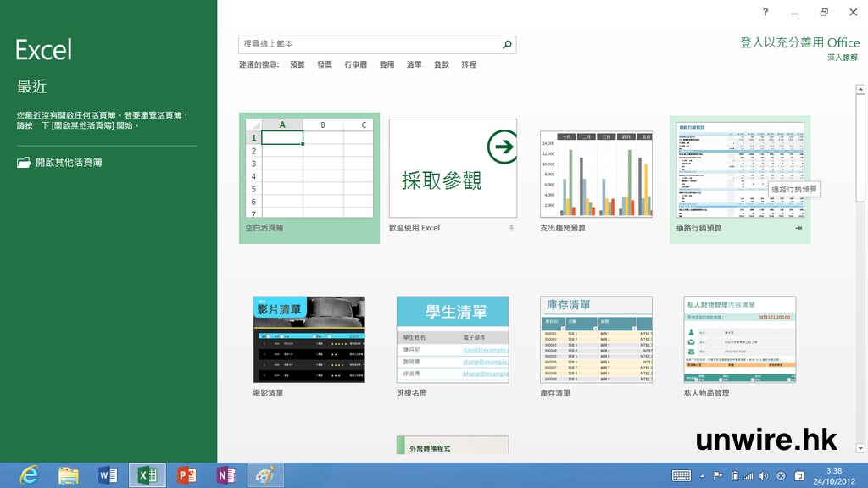Click the 登入以充分善用 Office sign-in link
The height and width of the screenshot is (488, 868).
click(799, 42)
